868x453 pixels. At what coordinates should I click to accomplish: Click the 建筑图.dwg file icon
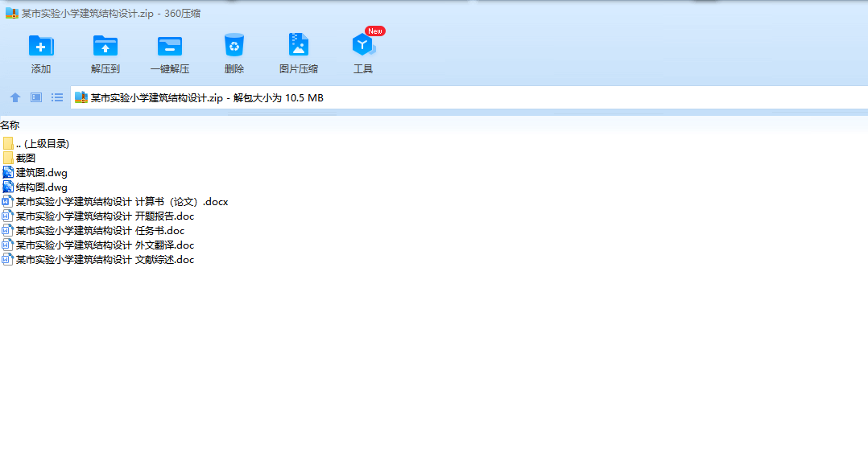coord(8,172)
